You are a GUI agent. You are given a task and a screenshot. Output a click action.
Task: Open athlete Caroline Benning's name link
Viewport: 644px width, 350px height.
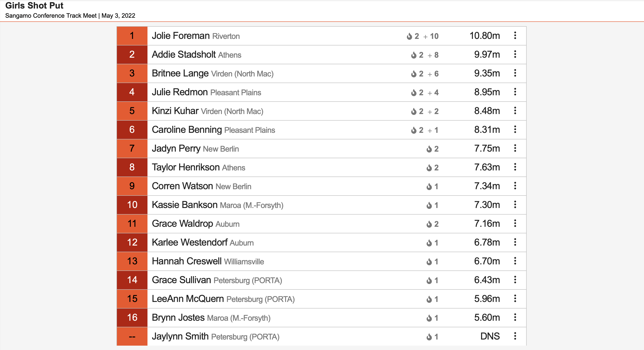coord(187,130)
